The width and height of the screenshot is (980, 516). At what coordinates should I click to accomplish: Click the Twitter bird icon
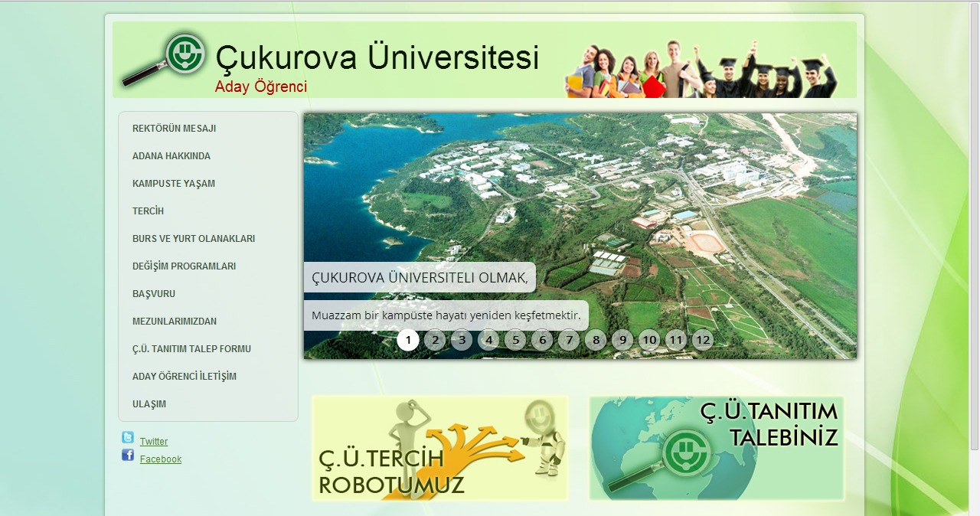128,438
